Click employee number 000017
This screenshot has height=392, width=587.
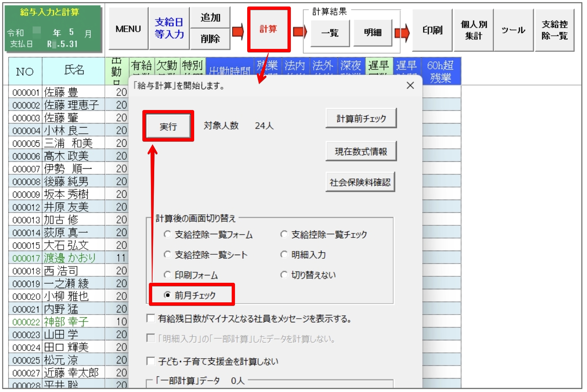(26, 258)
